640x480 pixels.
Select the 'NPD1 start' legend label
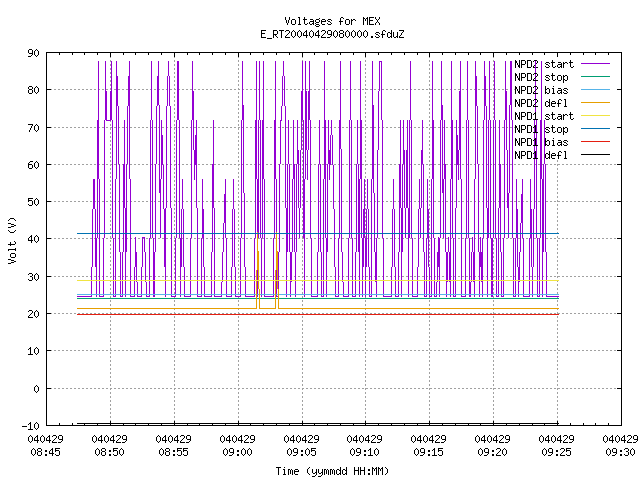[x=544, y=116]
